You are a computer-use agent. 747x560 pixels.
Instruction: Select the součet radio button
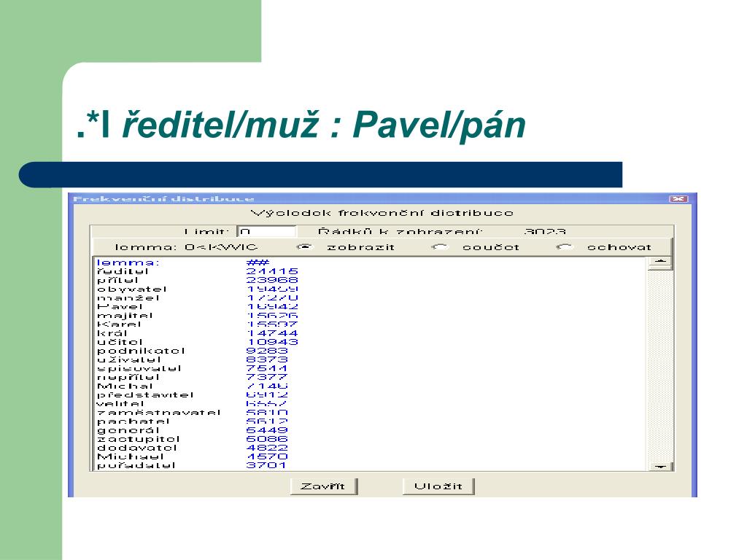(440, 246)
